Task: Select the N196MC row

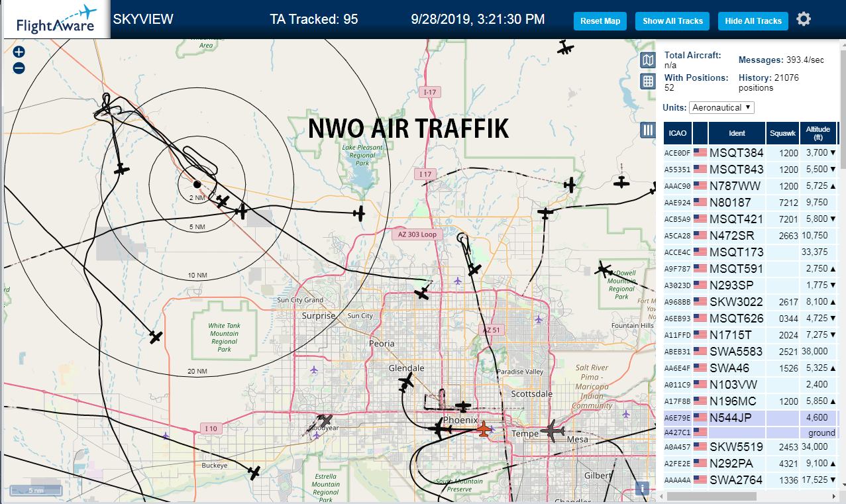Action: pos(751,401)
